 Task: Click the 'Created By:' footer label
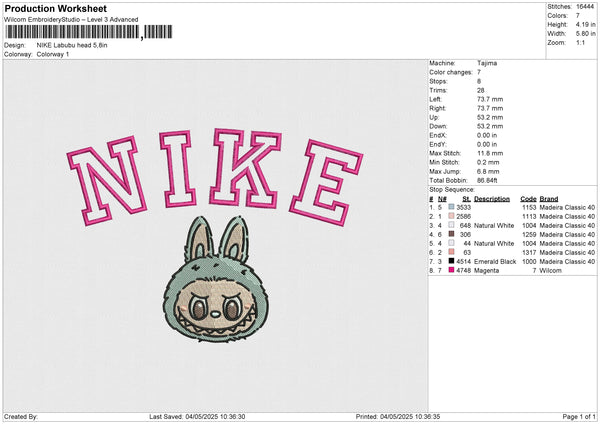tap(21, 416)
